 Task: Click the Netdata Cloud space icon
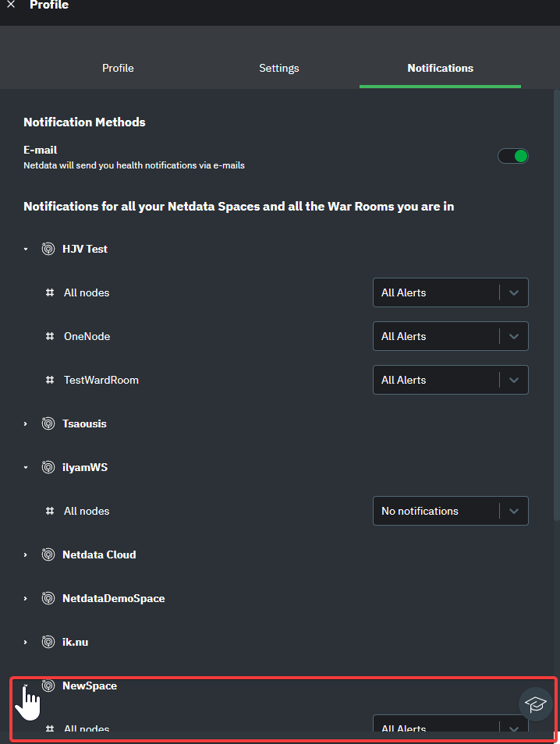click(48, 554)
